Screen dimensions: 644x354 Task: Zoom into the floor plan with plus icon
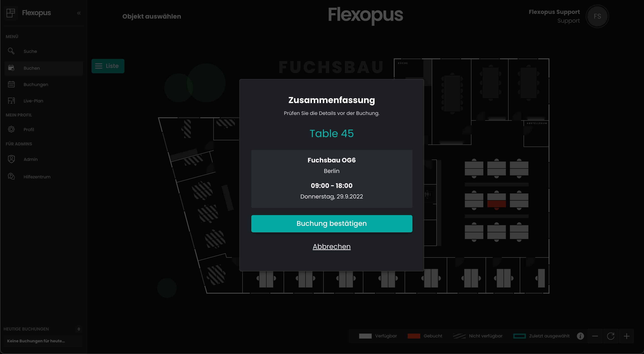[627, 336]
